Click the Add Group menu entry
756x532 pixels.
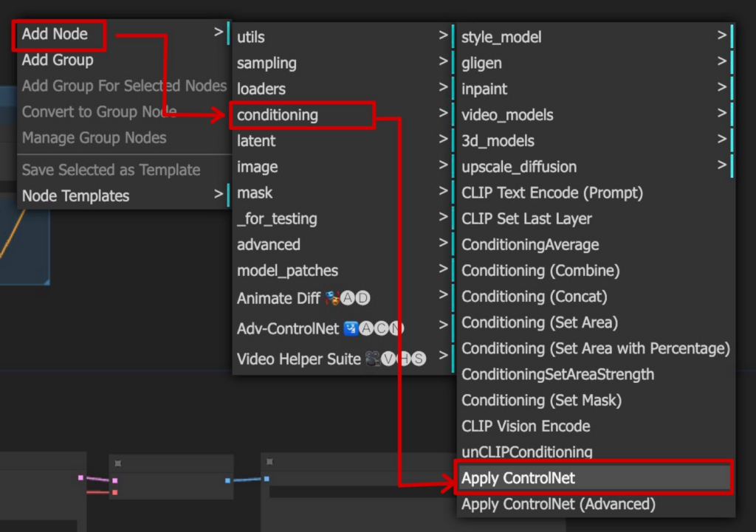click(x=58, y=60)
